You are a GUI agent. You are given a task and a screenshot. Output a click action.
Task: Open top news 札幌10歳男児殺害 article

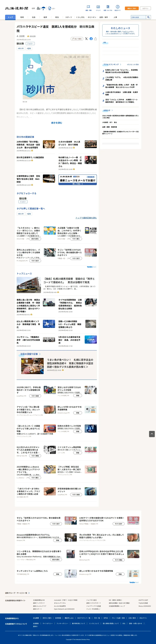click(69, 280)
